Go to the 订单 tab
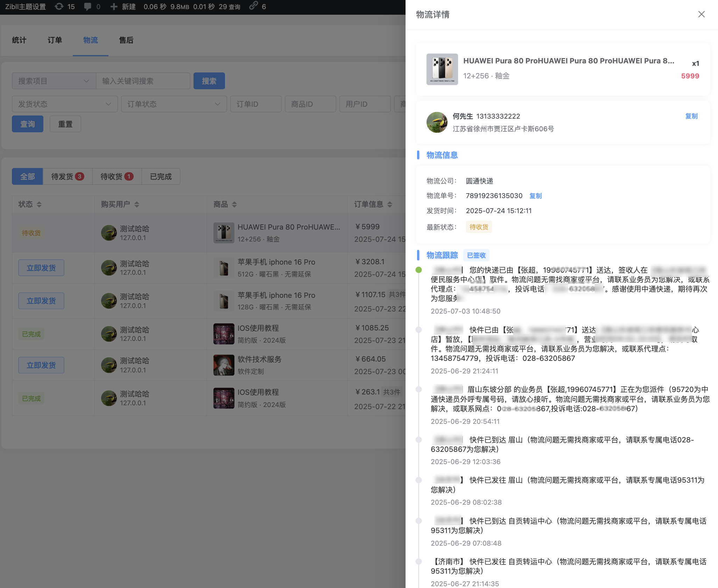Screen dimensions: 718x588 tap(55, 40)
